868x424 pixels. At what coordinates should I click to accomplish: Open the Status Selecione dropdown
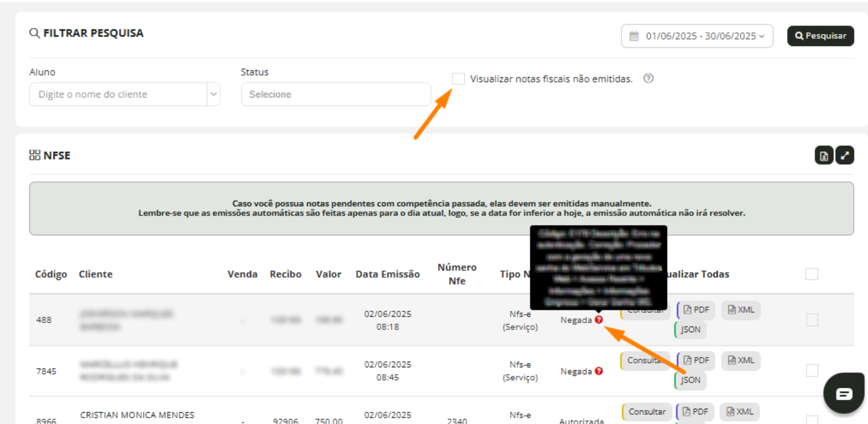click(336, 94)
